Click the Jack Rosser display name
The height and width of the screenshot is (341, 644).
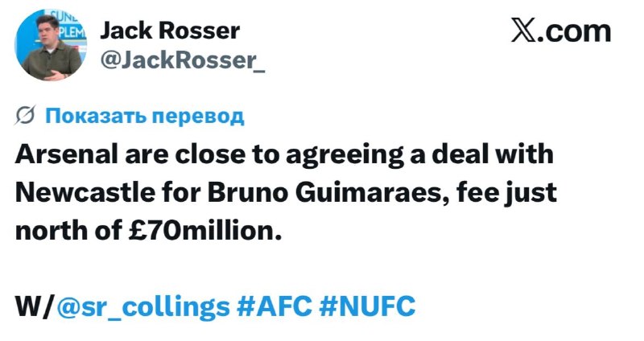pyautogui.click(x=170, y=31)
